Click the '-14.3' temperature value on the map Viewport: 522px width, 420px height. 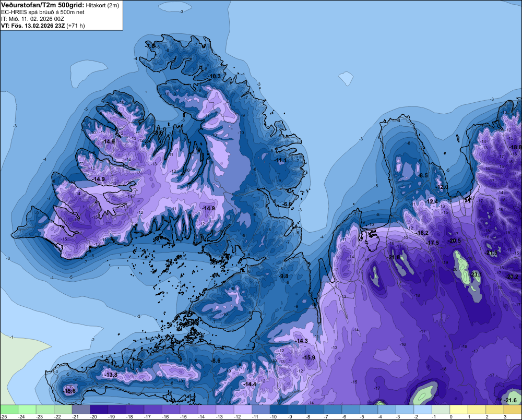tap(302, 341)
